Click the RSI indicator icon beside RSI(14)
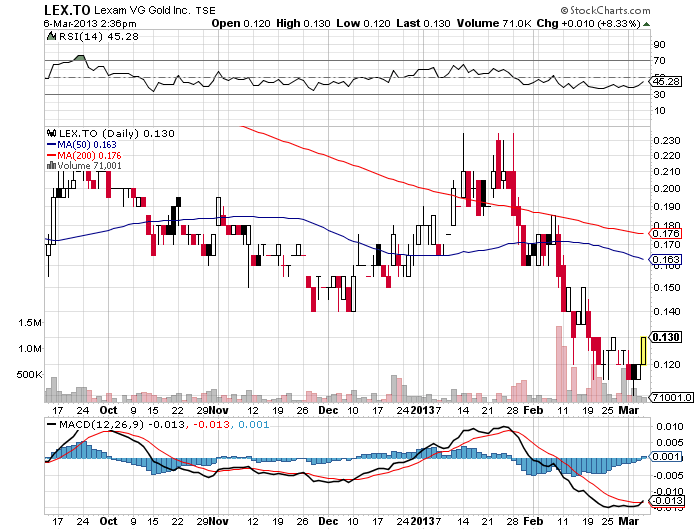This screenshot has width=700, height=530. [52, 36]
